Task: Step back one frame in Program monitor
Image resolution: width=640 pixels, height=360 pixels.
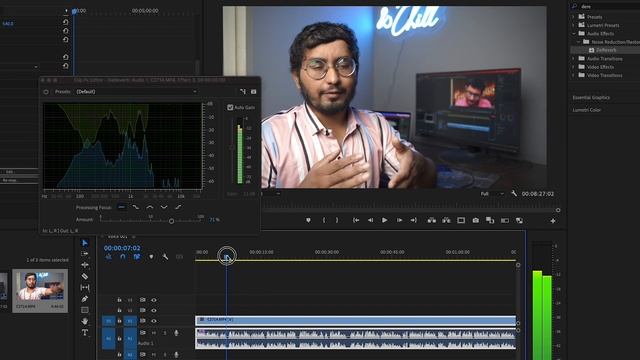Action: pos(370,220)
